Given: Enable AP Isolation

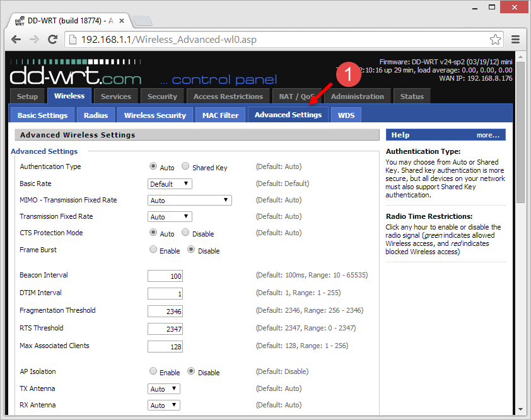Looking at the screenshot, I should (x=153, y=371).
